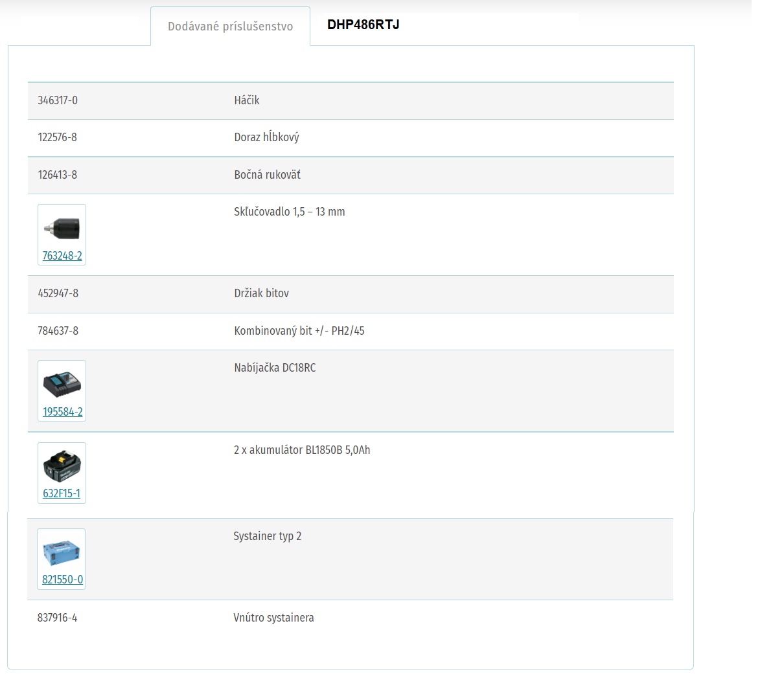
Task: Select part number 126413-8
Action: [x=58, y=175]
